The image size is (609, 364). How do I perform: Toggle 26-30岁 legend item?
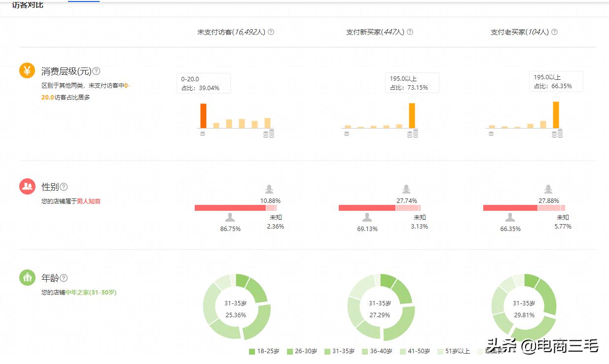pyautogui.click(x=302, y=351)
